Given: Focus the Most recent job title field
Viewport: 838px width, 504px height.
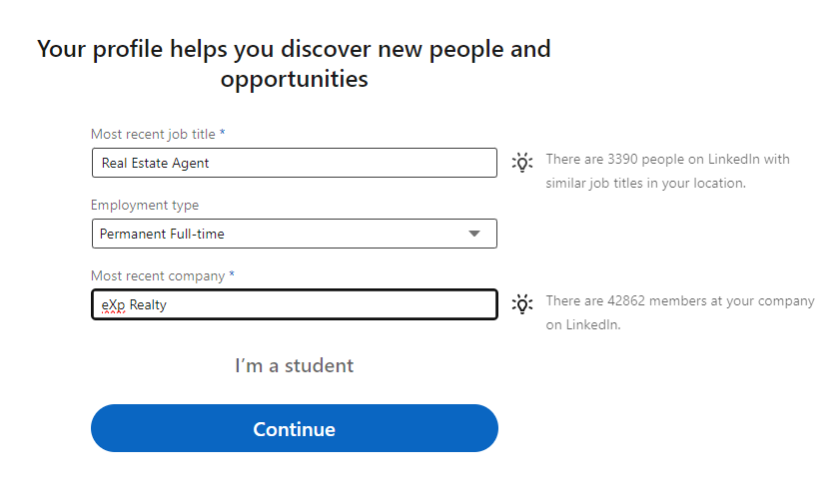Looking at the screenshot, I should coord(294,163).
